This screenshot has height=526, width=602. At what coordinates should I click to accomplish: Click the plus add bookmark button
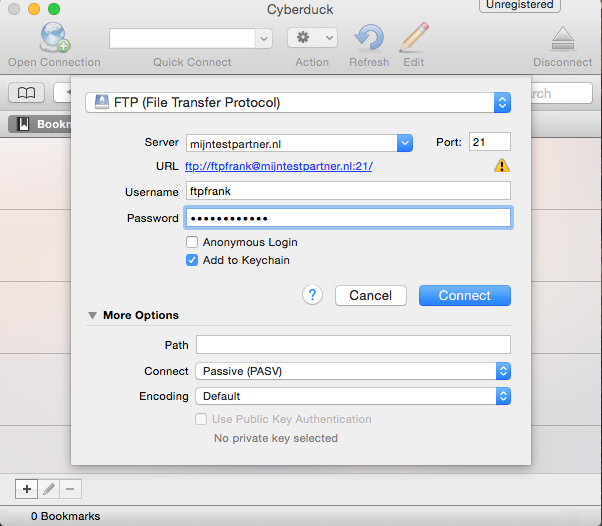(26, 489)
